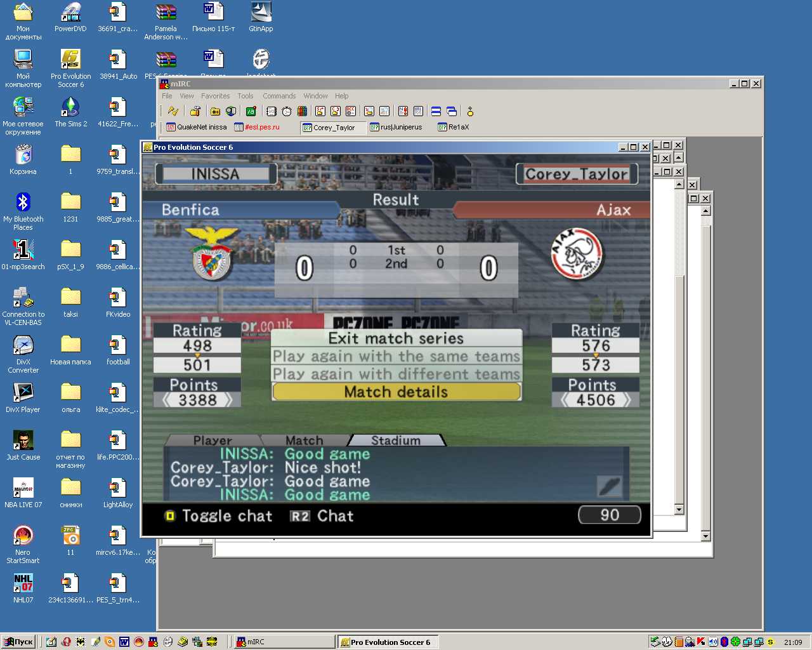Open the mIRC channels list globe icon
This screenshot has width=812, height=650.
231,111
